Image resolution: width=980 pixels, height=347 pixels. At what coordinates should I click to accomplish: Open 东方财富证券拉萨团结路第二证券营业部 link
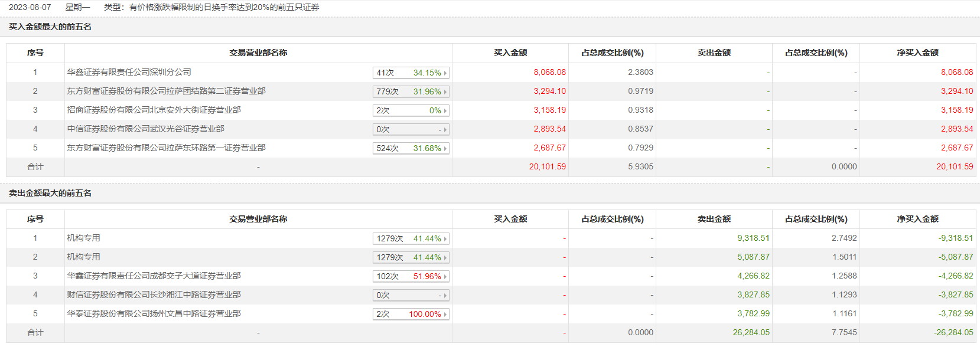pos(166,91)
